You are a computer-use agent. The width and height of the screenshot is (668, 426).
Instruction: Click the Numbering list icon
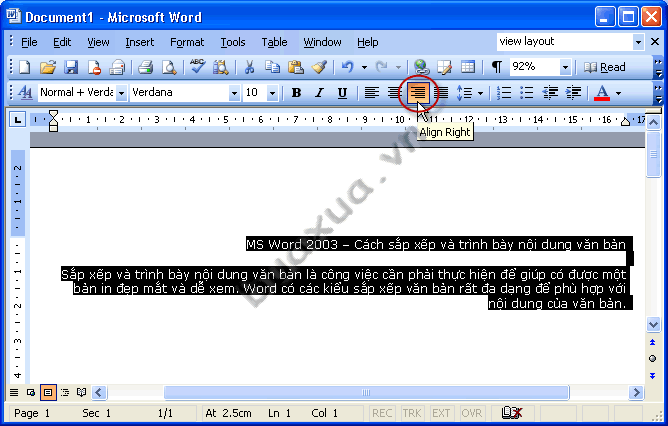point(504,92)
